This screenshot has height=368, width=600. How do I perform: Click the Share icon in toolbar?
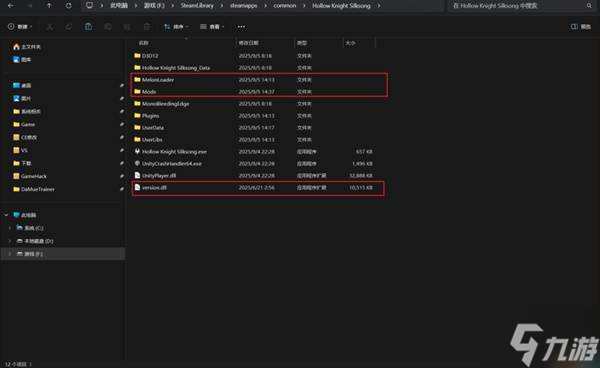[127, 26]
